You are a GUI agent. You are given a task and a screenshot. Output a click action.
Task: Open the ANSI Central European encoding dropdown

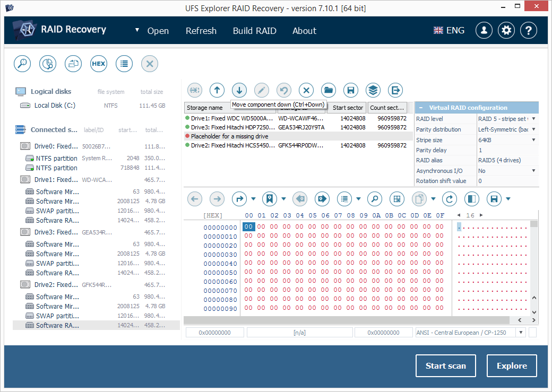click(x=521, y=333)
